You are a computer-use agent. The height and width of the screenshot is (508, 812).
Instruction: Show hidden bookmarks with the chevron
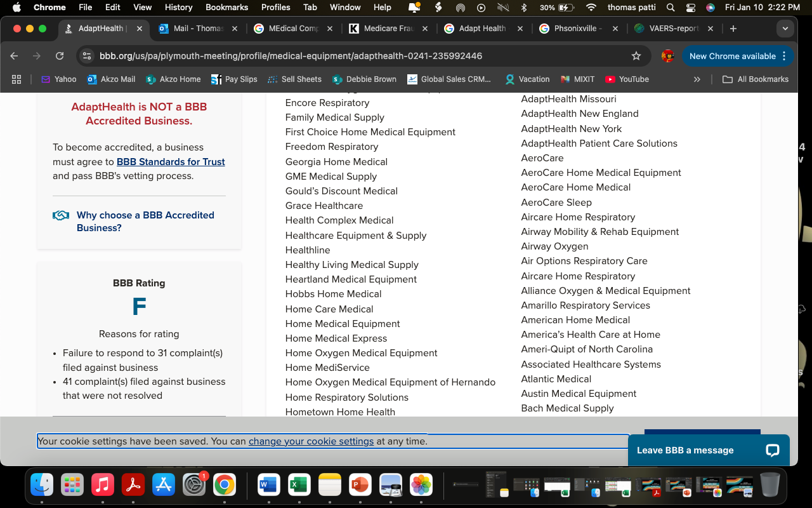(697, 79)
